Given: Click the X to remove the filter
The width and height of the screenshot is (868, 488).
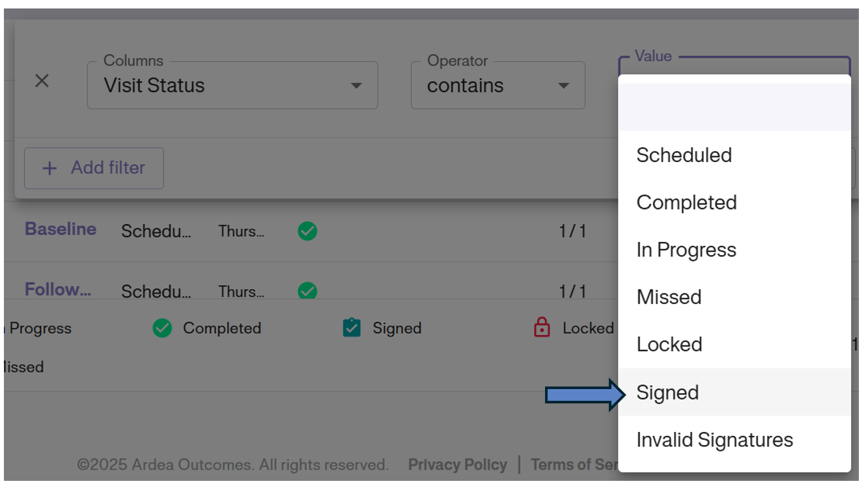Looking at the screenshot, I should click(42, 80).
